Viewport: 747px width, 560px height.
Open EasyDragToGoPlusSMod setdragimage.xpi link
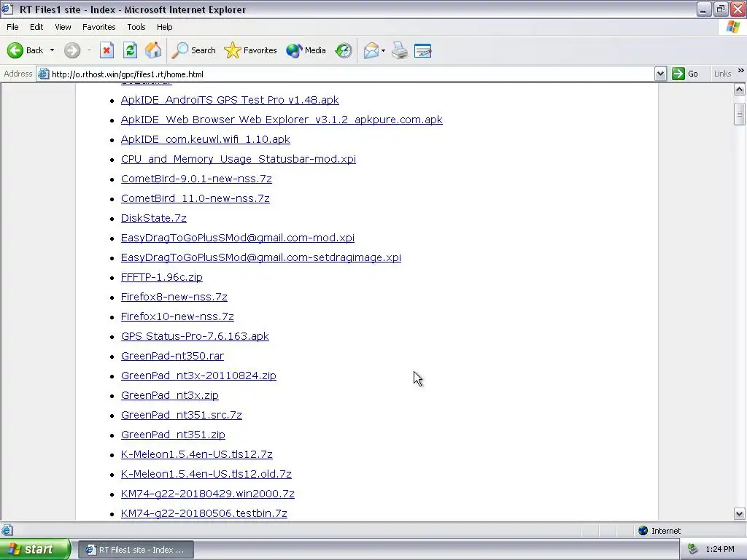(261, 257)
